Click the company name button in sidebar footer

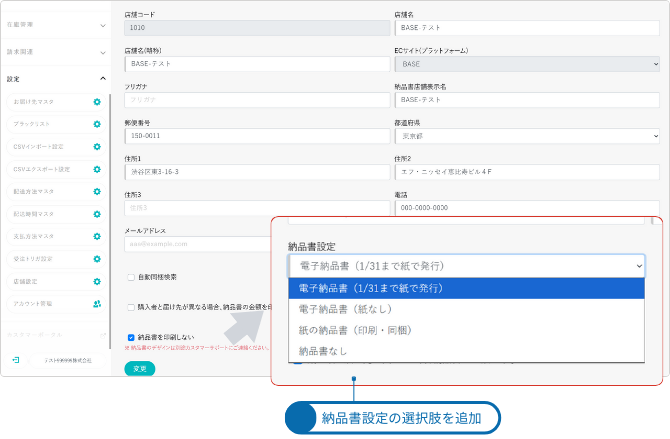point(68,360)
